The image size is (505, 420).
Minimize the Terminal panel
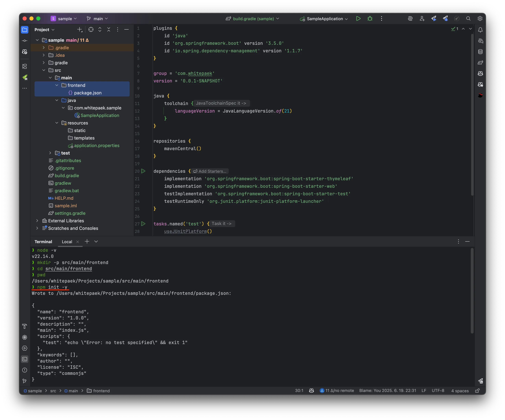pyautogui.click(x=467, y=241)
